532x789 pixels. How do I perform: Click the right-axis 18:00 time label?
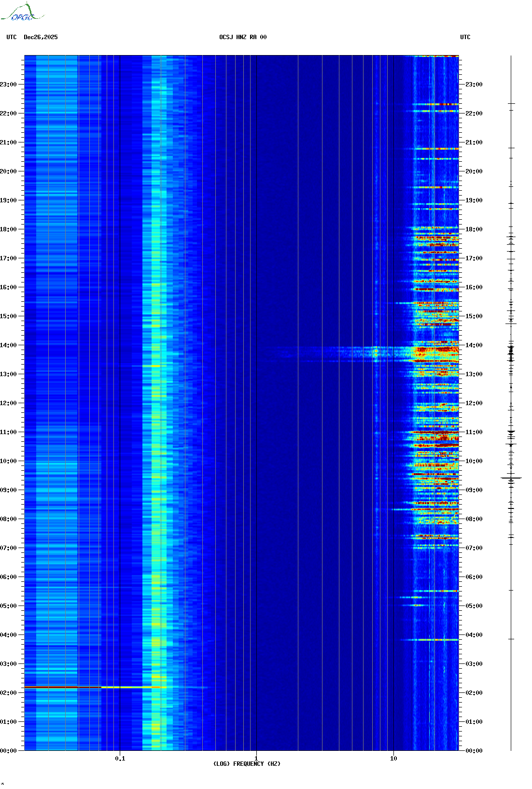tap(474, 229)
